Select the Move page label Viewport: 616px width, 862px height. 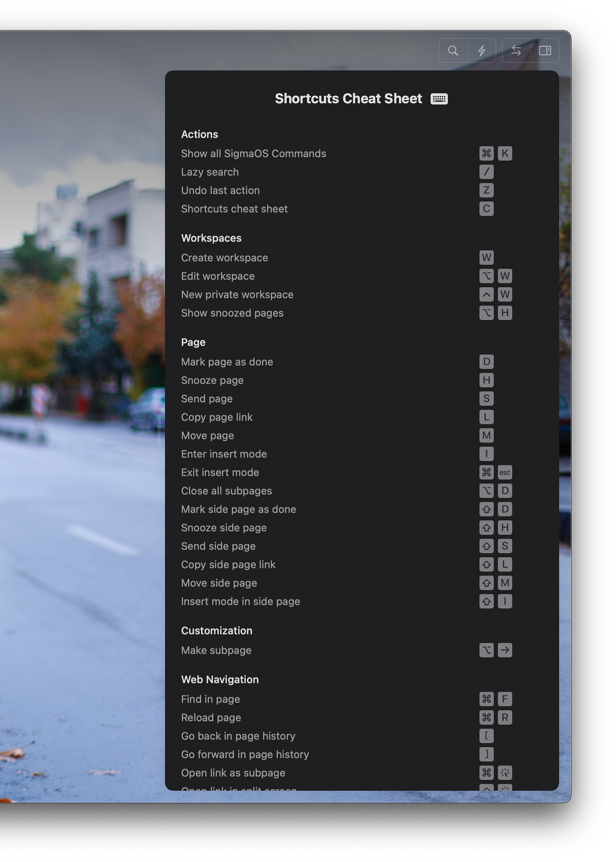[208, 435]
